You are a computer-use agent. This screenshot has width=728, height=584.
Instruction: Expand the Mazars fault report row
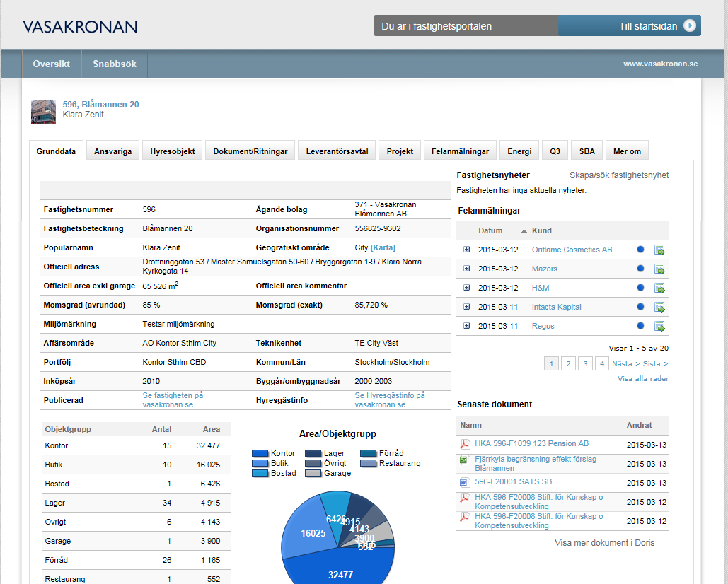tap(467, 269)
